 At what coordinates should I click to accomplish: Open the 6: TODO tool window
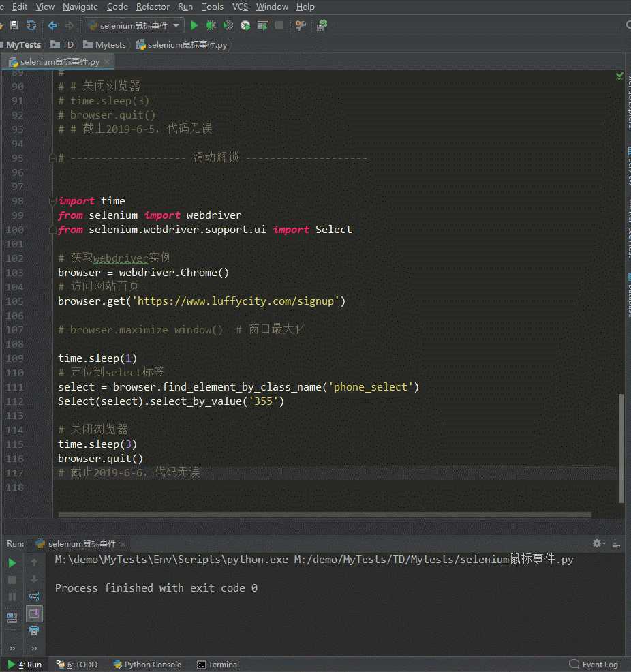click(77, 665)
